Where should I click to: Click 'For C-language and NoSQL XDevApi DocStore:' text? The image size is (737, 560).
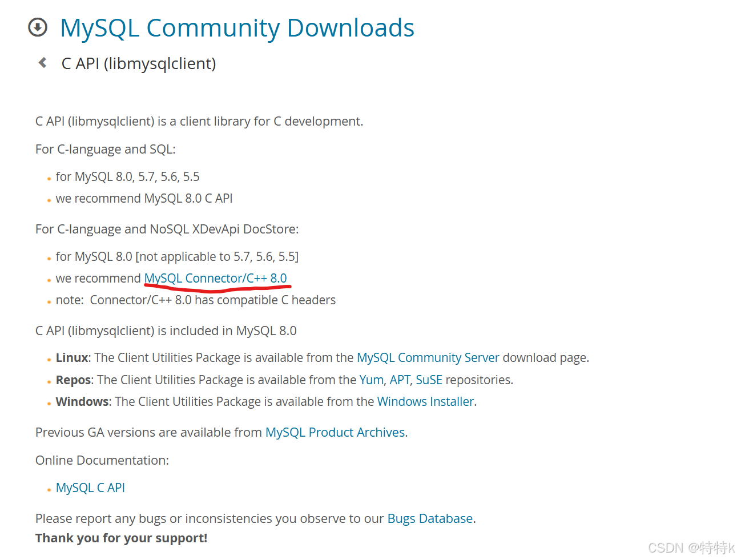[167, 229]
